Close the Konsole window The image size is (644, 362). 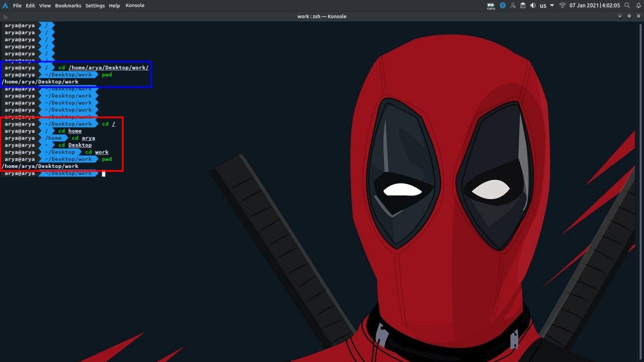pos(638,16)
